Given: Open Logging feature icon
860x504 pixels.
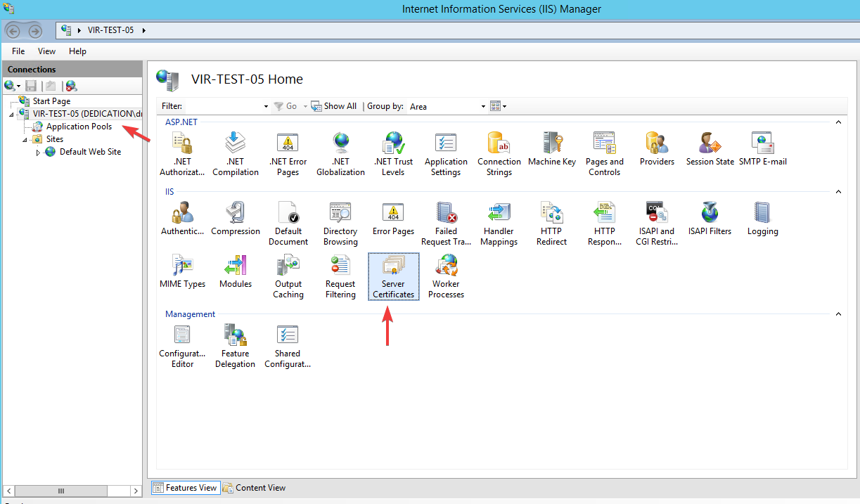Looking at the screenshot, I should click(x=763, y=219).
